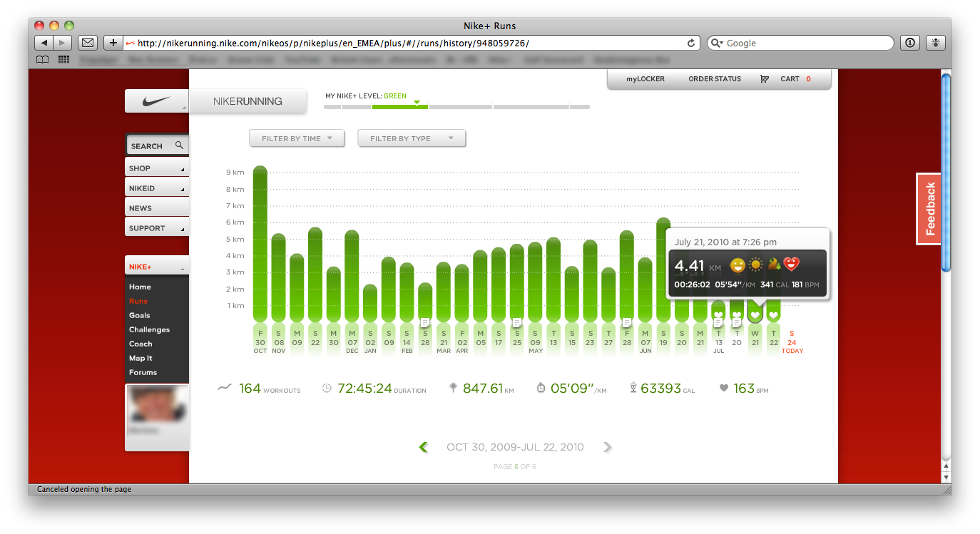Image resolution: width=980 pixels, height=534 pixels.
Task: Click the shopping cart icon
Action: [x=765, y=79]
